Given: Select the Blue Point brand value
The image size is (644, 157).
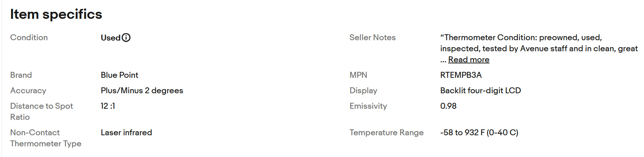Looking at the screenshot, I should (x=119, y=75).
